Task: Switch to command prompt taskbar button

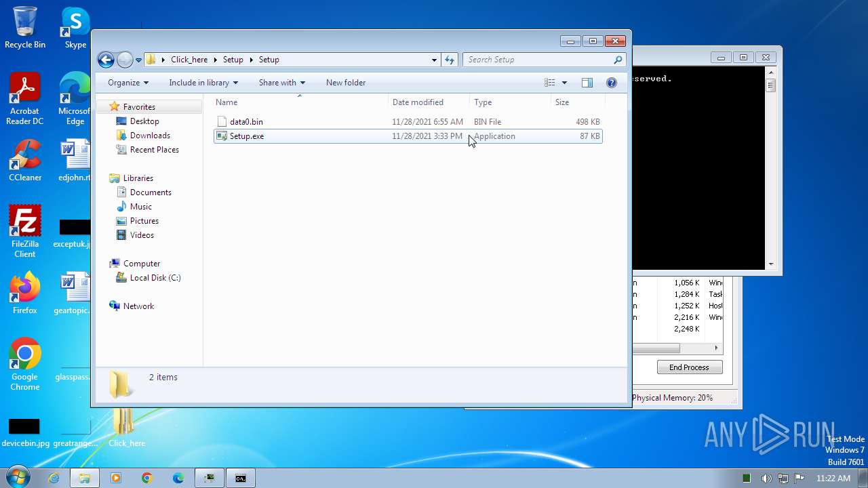Action: coord(241,478)
